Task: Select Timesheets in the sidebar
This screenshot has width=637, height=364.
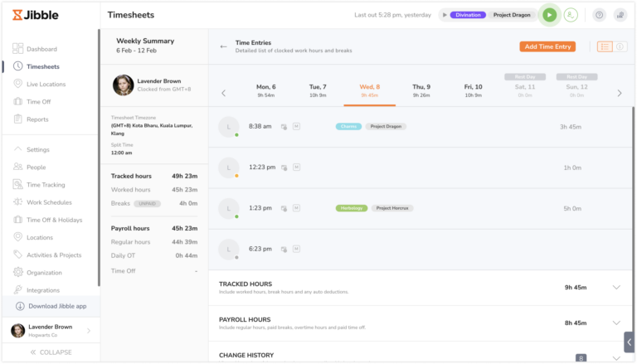Action: click(36, 66)
